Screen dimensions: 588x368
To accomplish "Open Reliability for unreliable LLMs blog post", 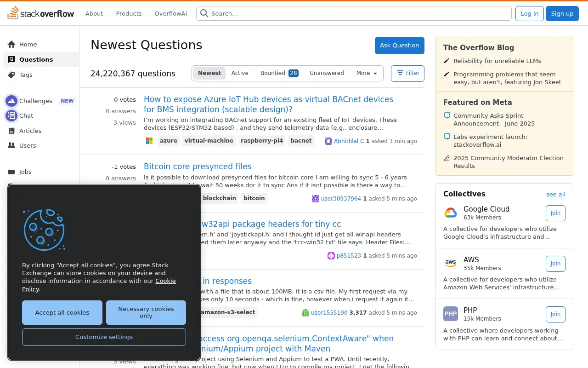I will [497, 61].
